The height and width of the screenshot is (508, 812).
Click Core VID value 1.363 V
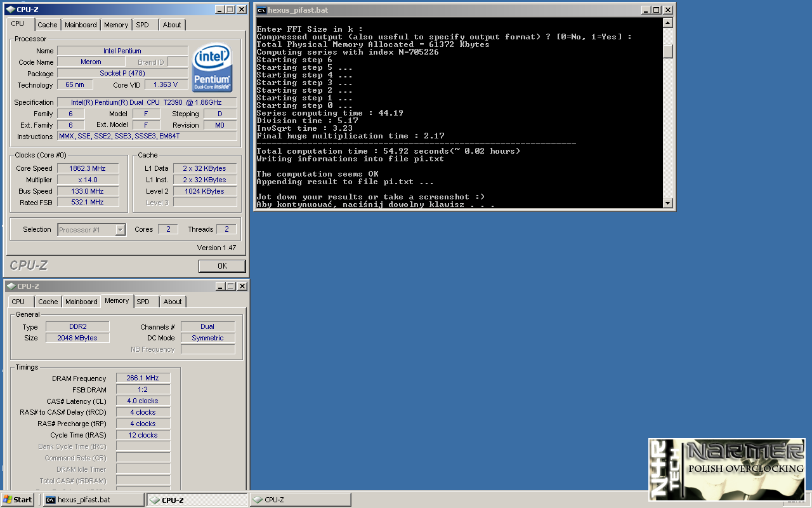tap(166, 85)
